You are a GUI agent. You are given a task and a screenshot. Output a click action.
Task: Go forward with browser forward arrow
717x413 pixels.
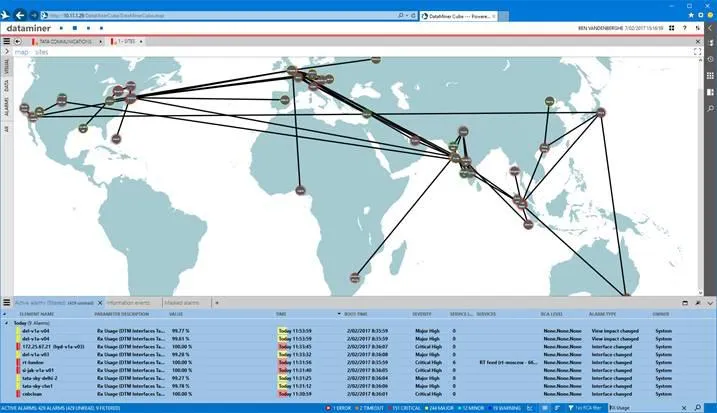[33, 16]
